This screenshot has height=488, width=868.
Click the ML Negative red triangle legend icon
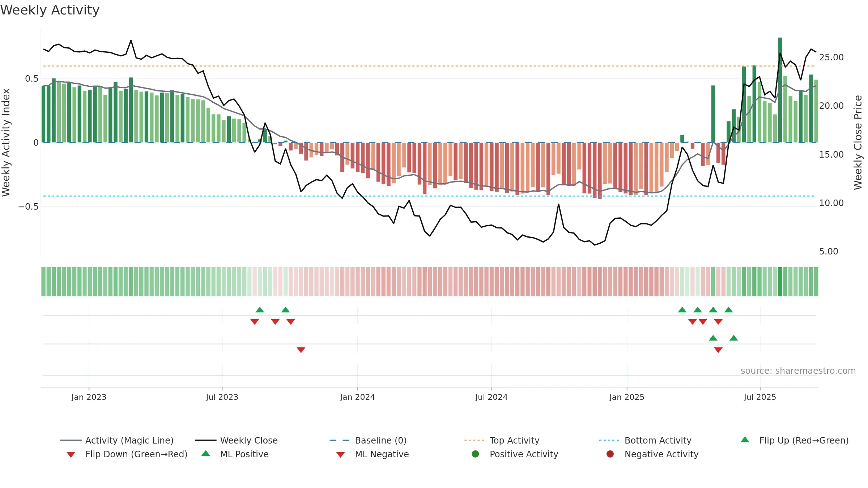tap(340, 455)
